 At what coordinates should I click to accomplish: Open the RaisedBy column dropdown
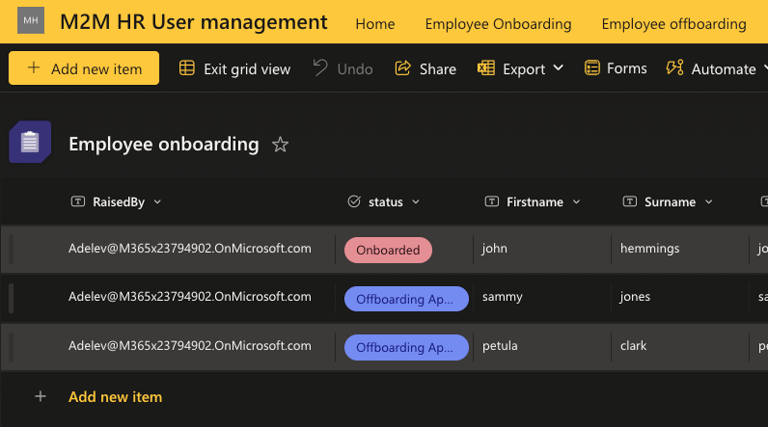[158, 202]
